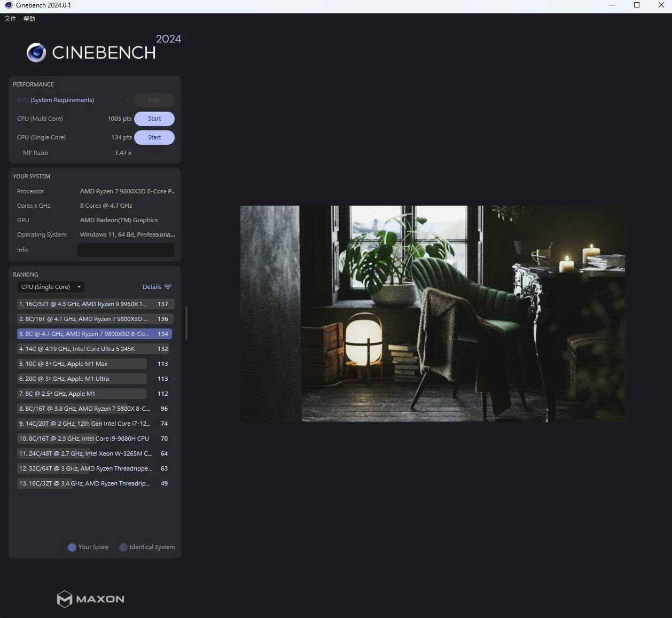Viewport: 672px width, 618px height.
Task: Click the Maxon logo icon
Action: 65,599
